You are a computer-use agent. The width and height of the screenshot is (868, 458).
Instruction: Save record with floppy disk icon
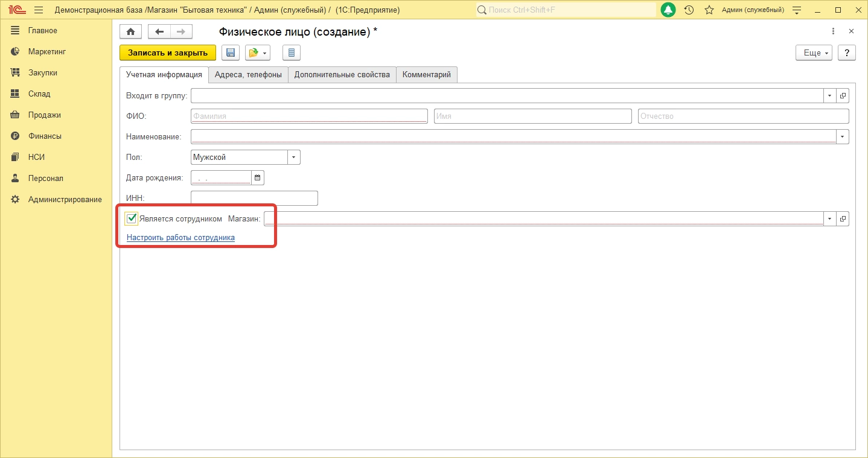point(231,53)
